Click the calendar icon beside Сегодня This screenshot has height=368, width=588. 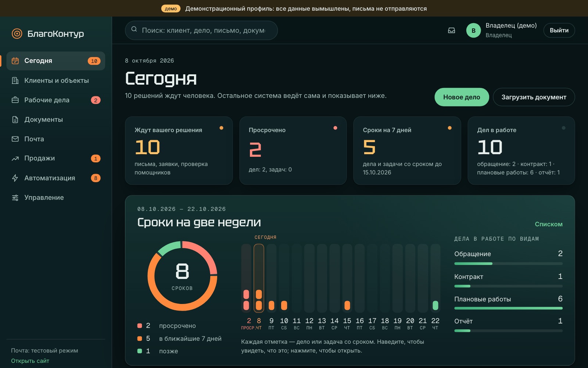tap(15, 61)
